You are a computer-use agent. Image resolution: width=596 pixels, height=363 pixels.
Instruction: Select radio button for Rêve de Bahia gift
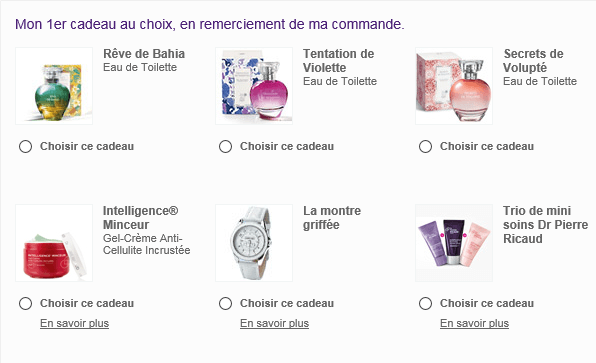[25, 146]
